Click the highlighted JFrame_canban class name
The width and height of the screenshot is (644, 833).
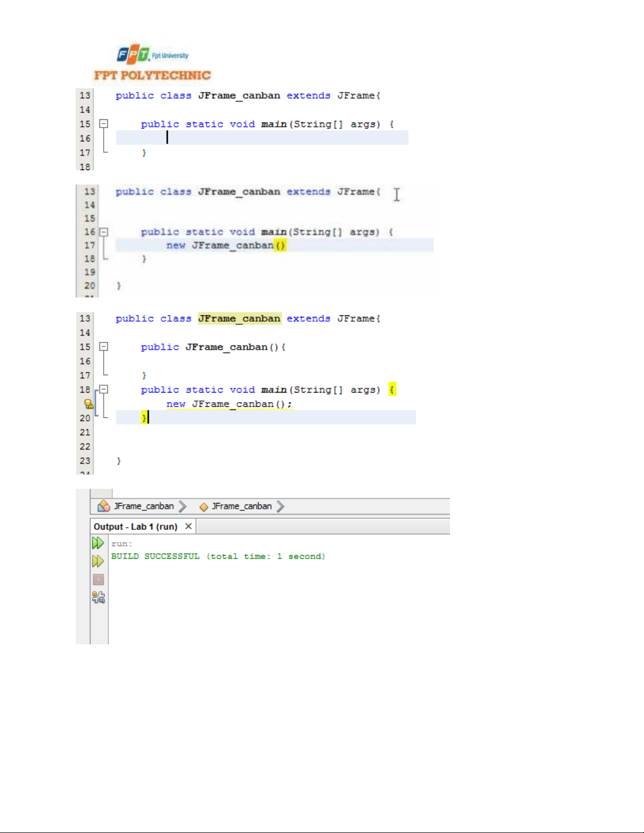pyautogui.click(x=239, y=318)
